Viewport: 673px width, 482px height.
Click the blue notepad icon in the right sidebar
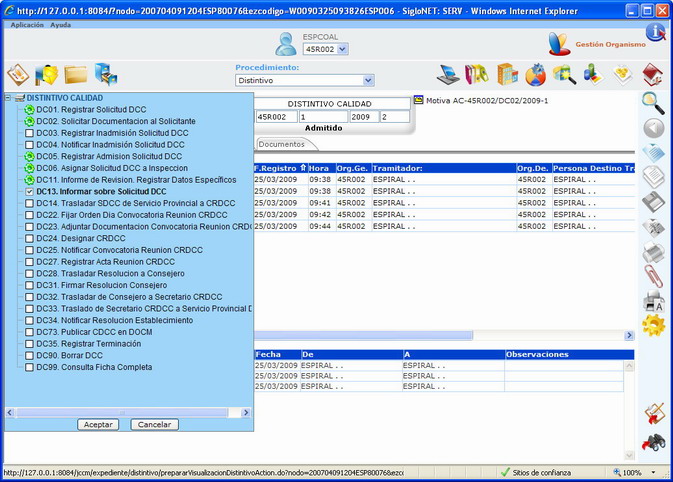[653, 153]
